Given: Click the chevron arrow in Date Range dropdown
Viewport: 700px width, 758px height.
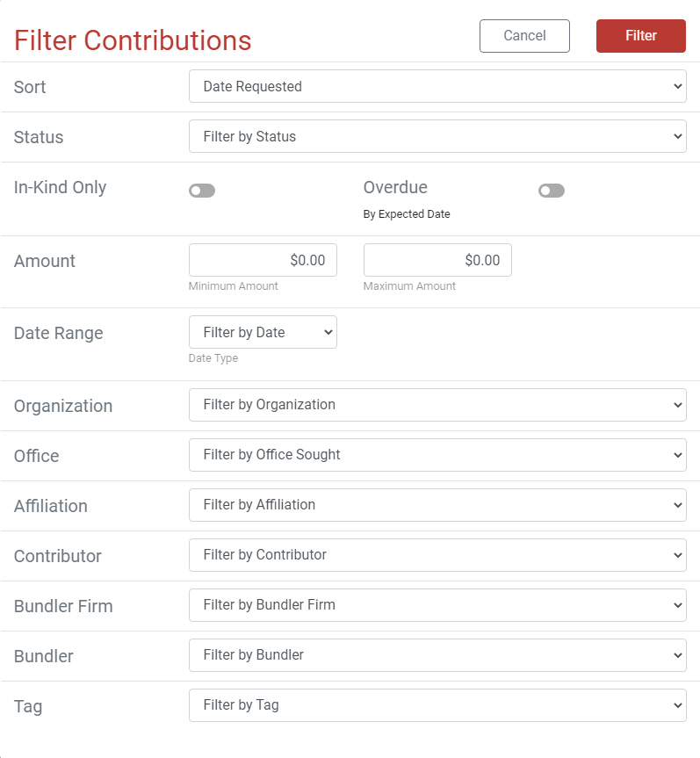Looking at the screenshot, I should tap(328, 332).
